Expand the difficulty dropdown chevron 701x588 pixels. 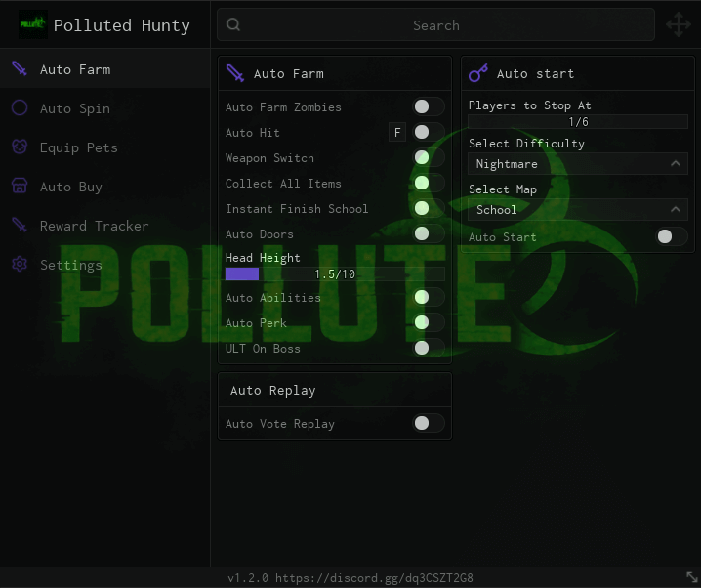676,164
